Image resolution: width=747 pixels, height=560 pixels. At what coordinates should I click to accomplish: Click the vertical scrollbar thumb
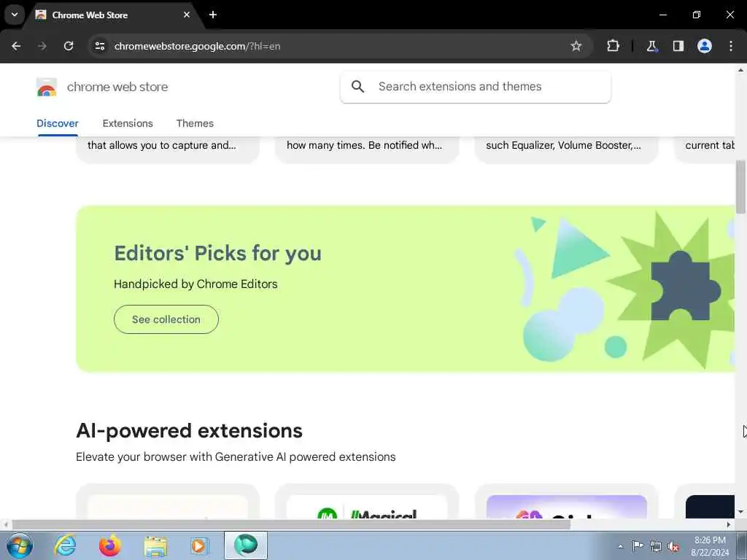tap(741, 187)
